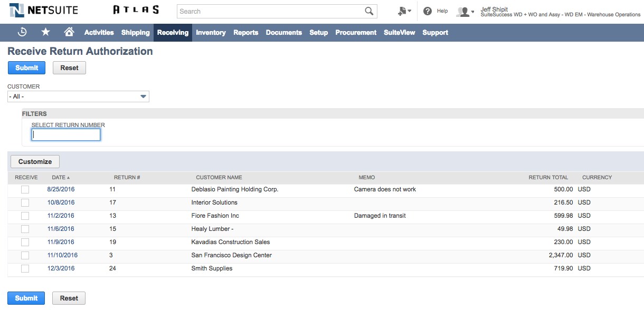Open the Documents menu
Image resolution: width=644 pixels, height=310 pixels.
284,32
